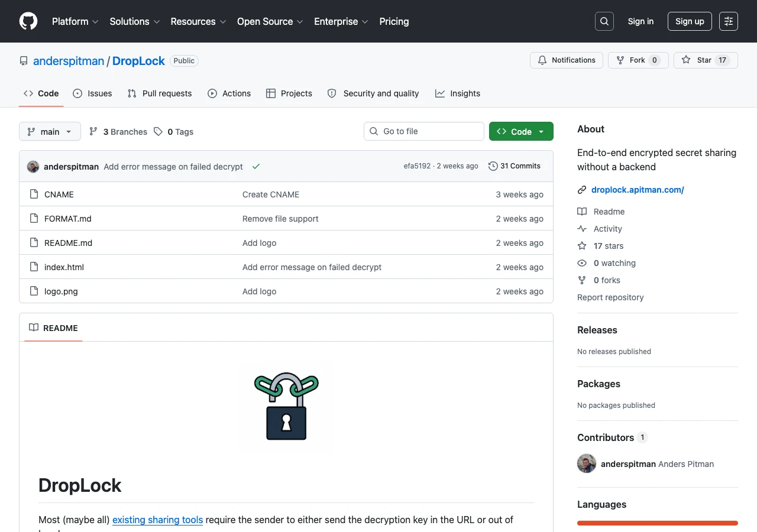Open 'Create CNAME' commit message
Viewport: 757px width, 532px height.
[271, 194]
